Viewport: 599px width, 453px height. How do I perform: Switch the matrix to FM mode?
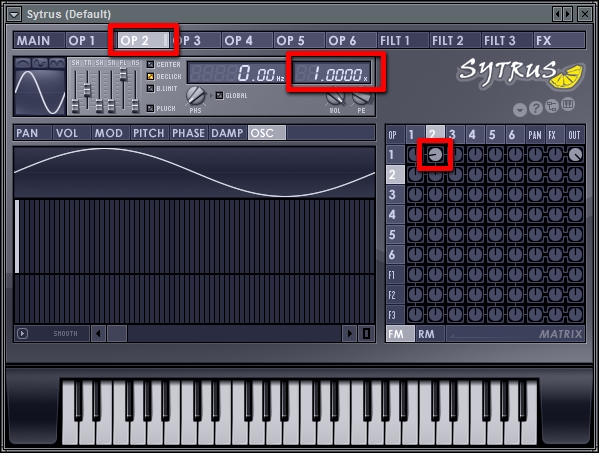[400, 333]
